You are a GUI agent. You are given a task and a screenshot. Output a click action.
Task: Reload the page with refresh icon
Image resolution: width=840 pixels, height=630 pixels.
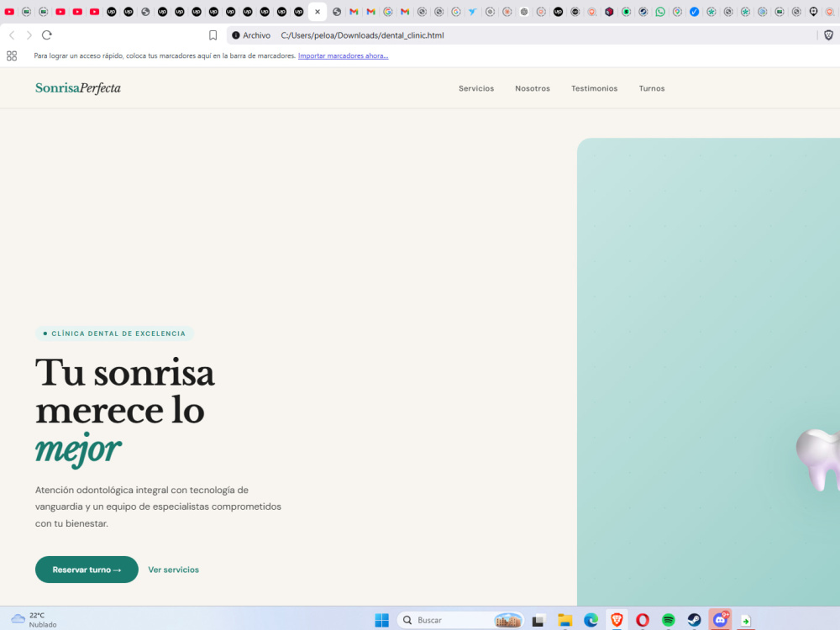(46, 35)
